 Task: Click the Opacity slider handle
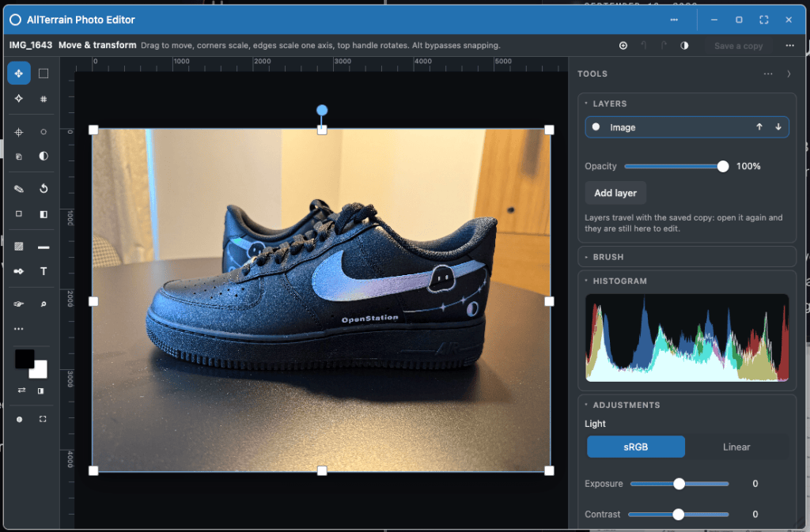(723, 166)
